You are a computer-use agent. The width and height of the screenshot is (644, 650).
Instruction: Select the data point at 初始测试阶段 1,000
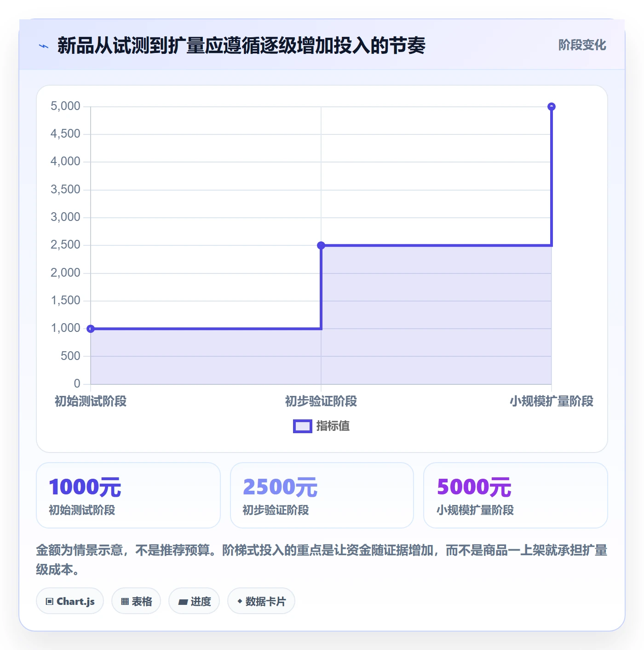point(91,329)
